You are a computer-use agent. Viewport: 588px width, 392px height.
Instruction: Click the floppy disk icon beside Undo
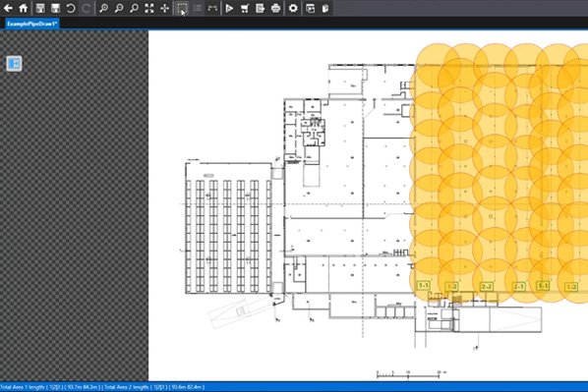pyautogui.click(x=55, y=8)
